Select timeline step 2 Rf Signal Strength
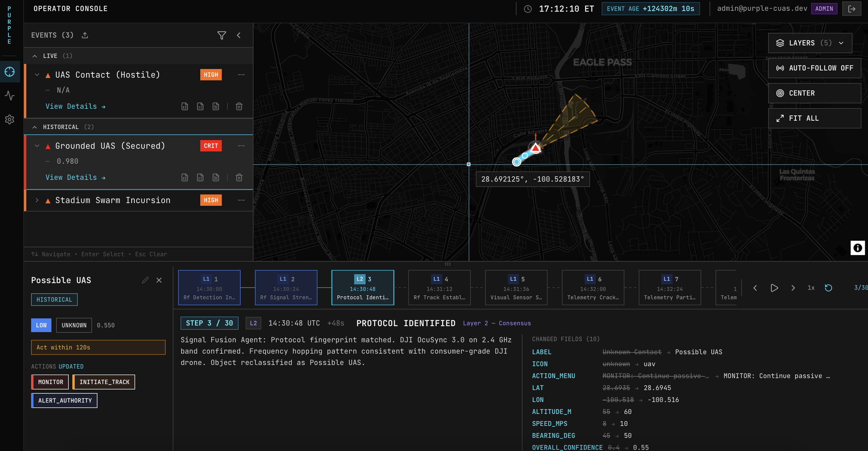The image size is (868, 451). click(286, 288)
